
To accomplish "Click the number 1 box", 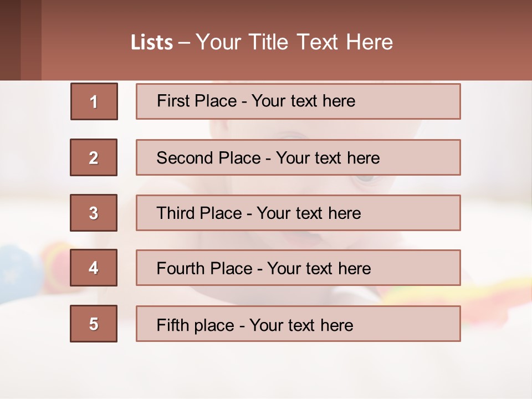I will [94, 101].
